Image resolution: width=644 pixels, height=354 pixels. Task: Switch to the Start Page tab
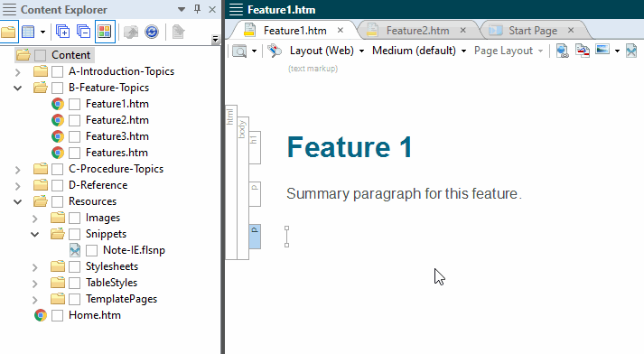coord(533,31)
